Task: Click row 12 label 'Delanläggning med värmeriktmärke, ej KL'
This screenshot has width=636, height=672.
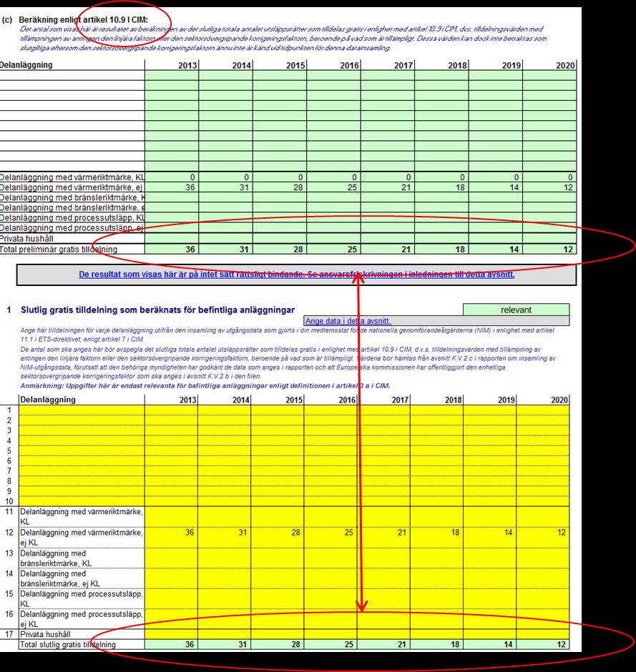Action: pyautogui.click(x=82, y=538)
